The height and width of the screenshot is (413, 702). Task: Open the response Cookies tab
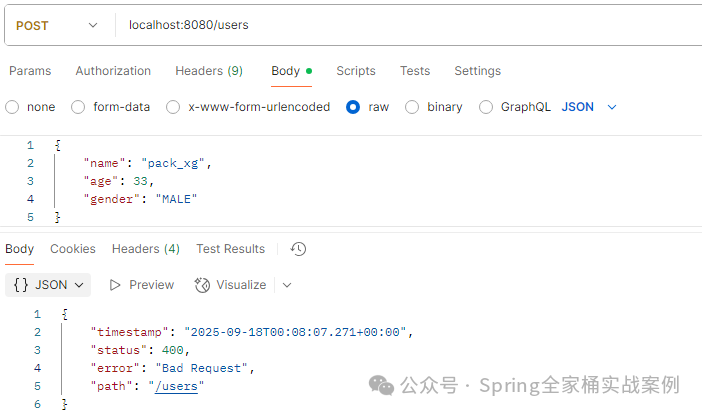click(73, 249)
